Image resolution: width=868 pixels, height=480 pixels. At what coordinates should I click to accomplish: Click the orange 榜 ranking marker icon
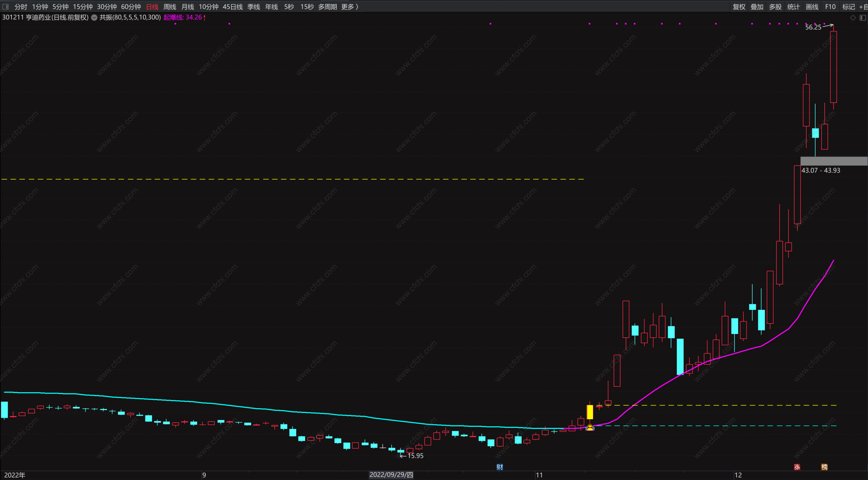coord(824,467)
